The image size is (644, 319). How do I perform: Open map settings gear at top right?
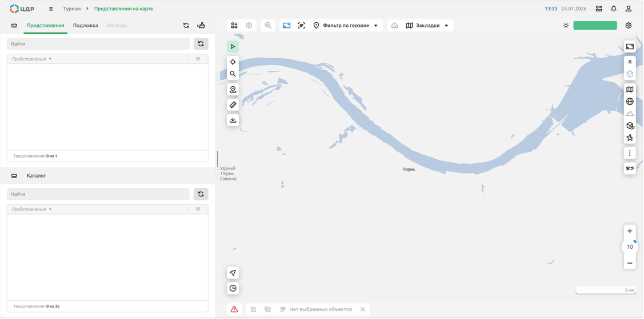(x=629, y=26)
